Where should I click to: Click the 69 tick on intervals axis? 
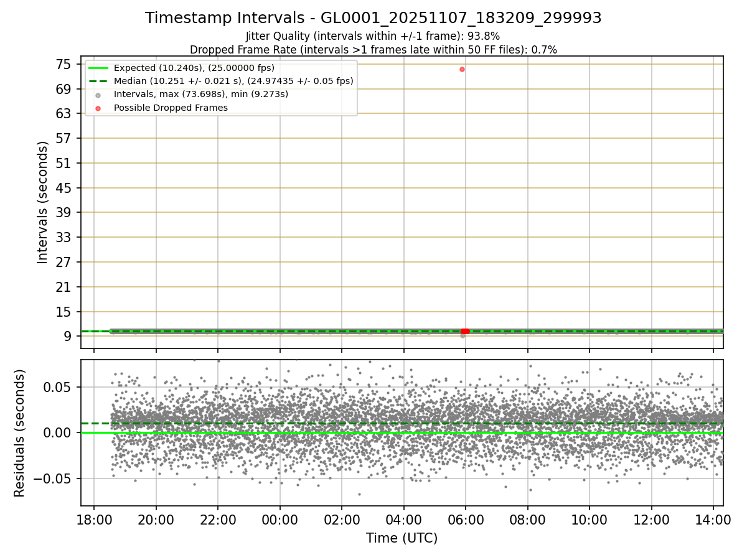[x=63, y=89]
